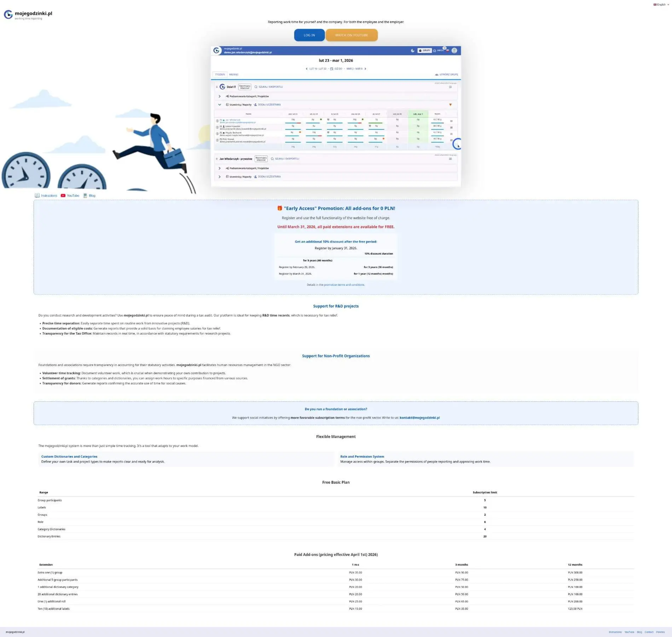Click the WATCH ON YOUTUBE button

click(351, 35)
